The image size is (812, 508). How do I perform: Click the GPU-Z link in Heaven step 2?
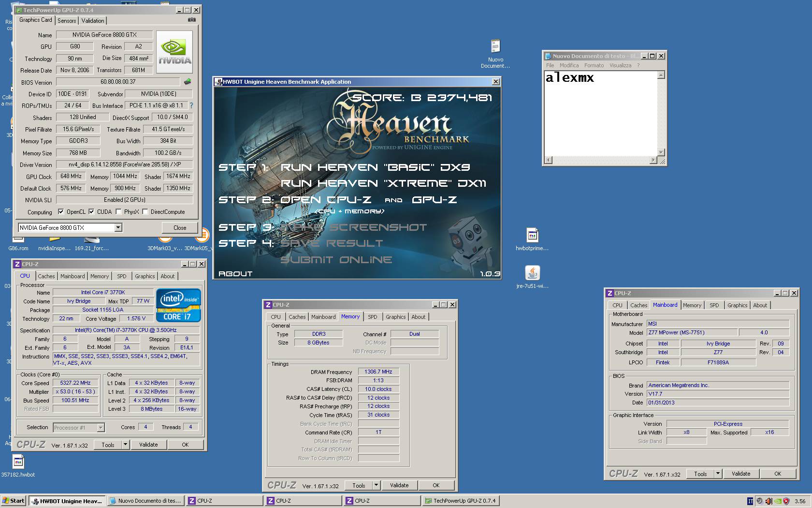pos(434,200)
